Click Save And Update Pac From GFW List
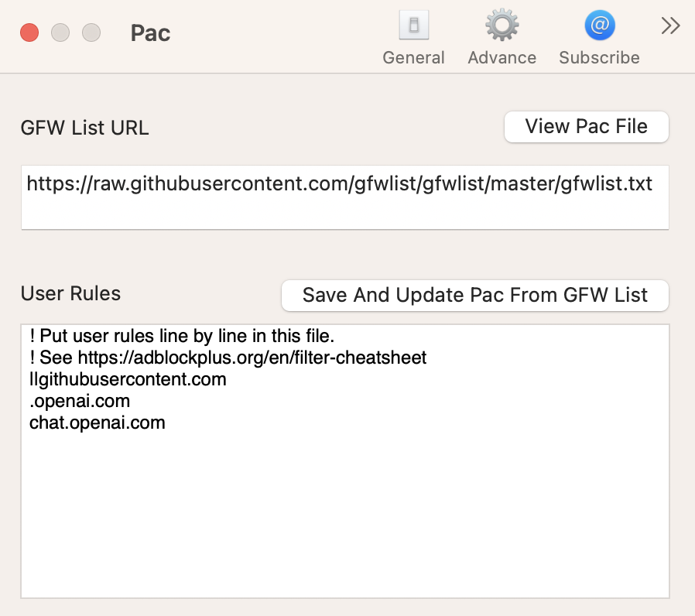Screen dimensions: 695x616 [474, 295]
